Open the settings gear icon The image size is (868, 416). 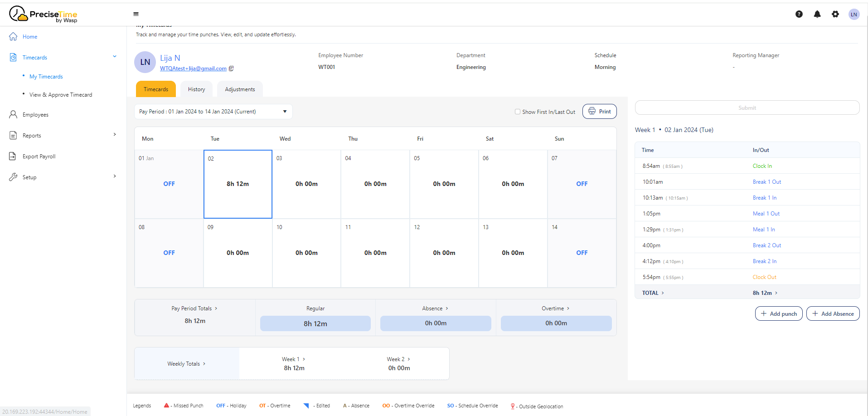(x=835, y=14)
